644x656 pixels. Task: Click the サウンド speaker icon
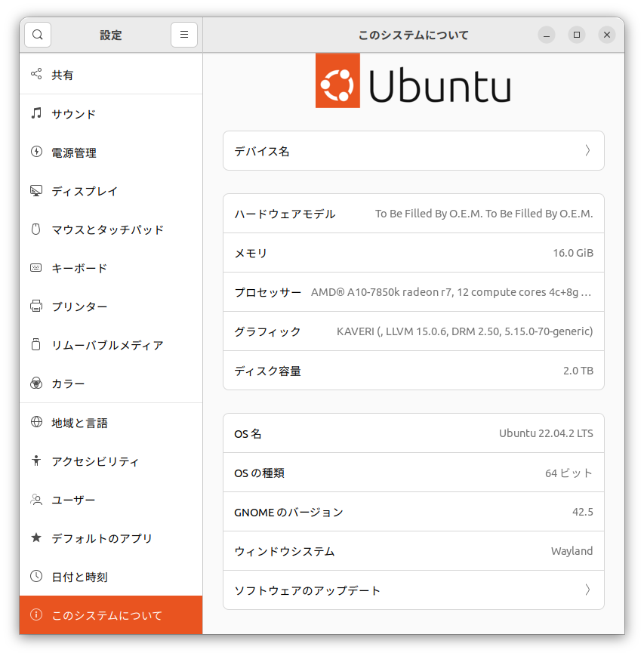pos(36,114)
